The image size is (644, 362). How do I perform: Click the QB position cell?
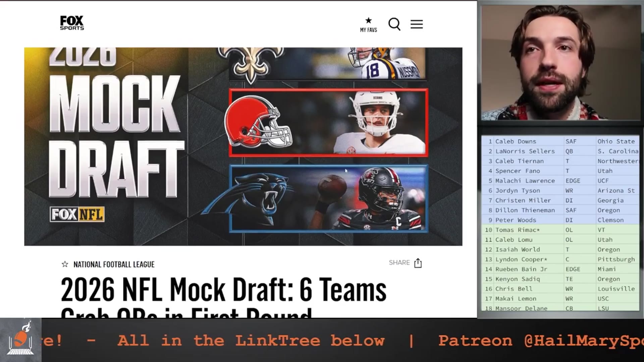(580, 151)
